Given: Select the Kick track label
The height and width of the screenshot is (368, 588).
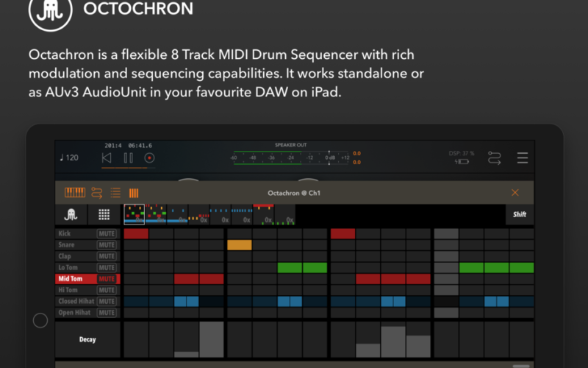Looking at the screenshot, I should click(65, 233).
